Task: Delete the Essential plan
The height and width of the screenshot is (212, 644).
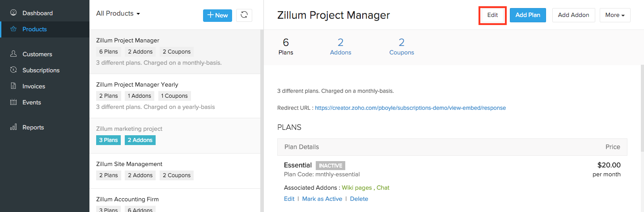Action: (x=359, y=199)
